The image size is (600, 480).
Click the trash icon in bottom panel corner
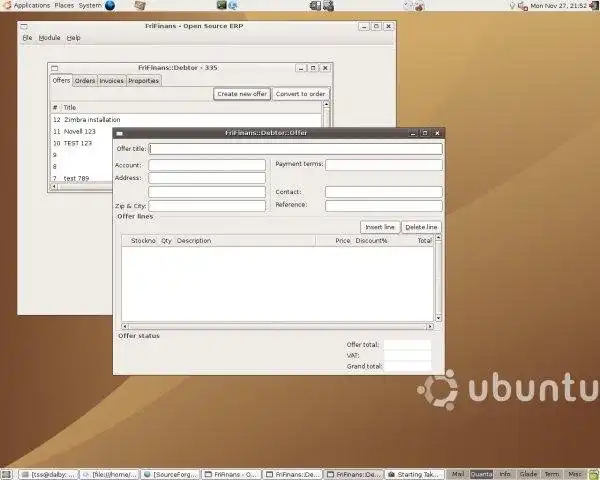[x=593, y=475]
